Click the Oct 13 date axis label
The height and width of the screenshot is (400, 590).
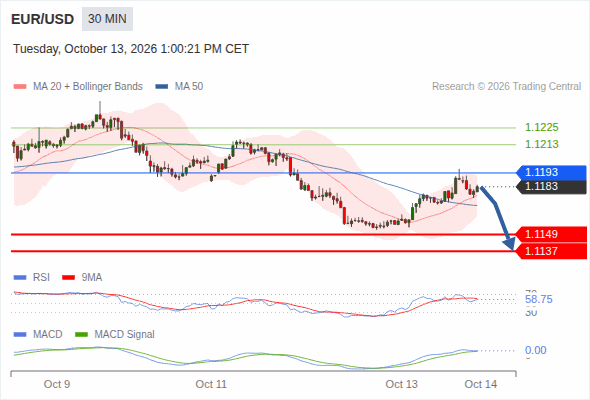click(x=401, y=384)
